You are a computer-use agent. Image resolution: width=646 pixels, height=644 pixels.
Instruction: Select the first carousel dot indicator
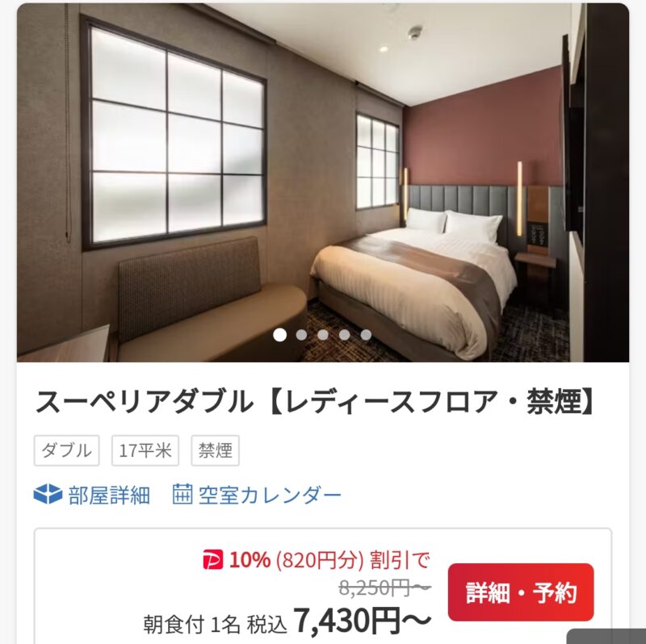pyautogui.click(x=279, y=335)
